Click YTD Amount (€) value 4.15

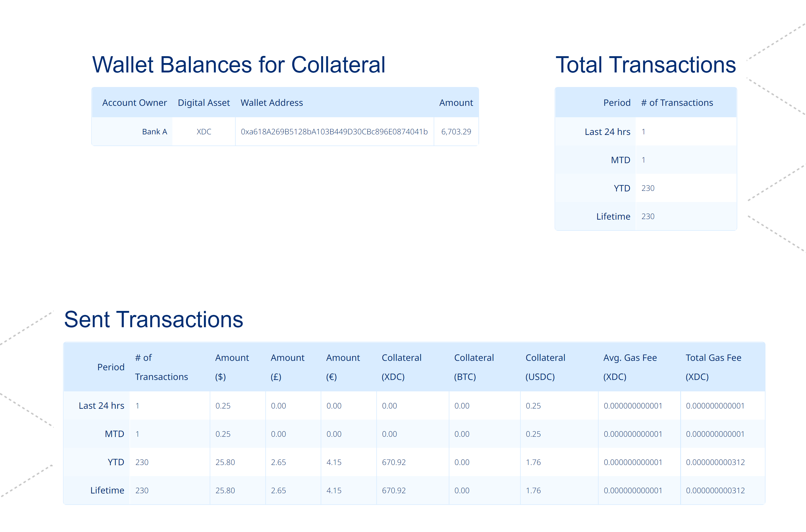tap(334, 462)
